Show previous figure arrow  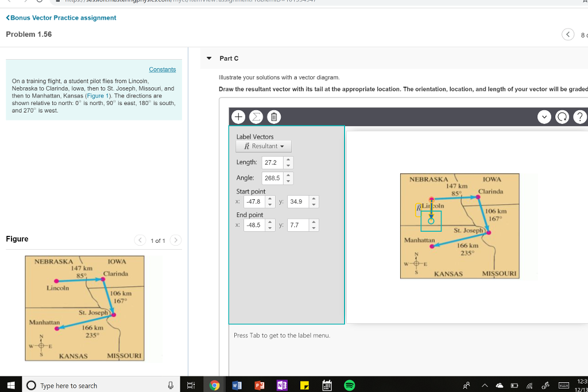(x=140, y=240)
